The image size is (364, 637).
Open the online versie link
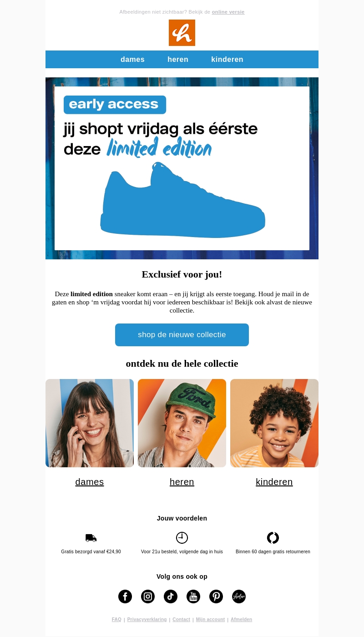[228, 12]
